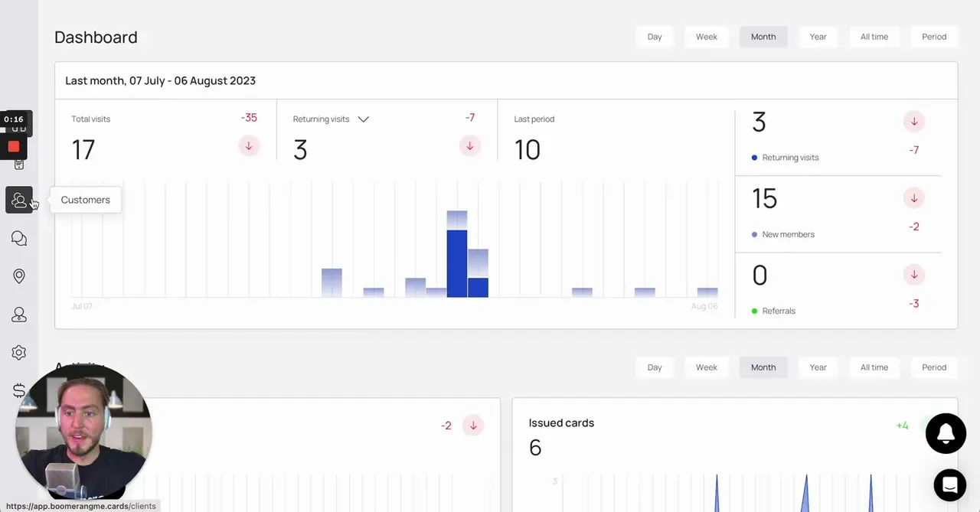The image size is (980, 512).
Task: Open the live chat support widget
Action: click(950, 484)
